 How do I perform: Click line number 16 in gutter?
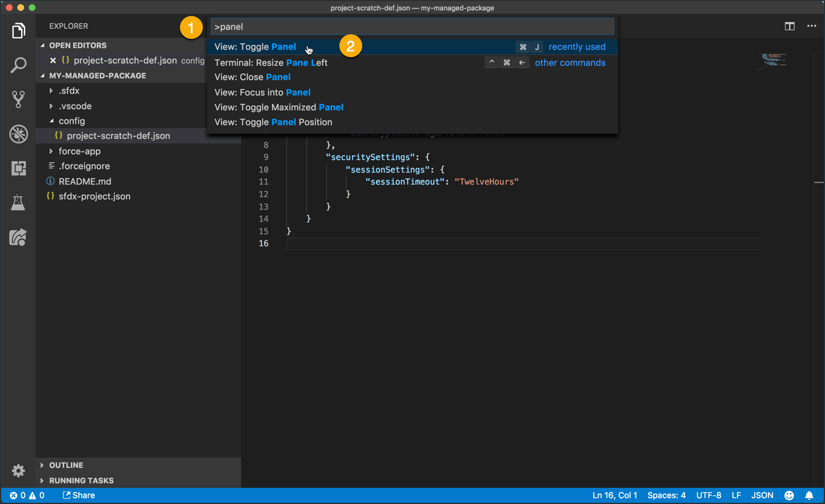pos(263,243)
